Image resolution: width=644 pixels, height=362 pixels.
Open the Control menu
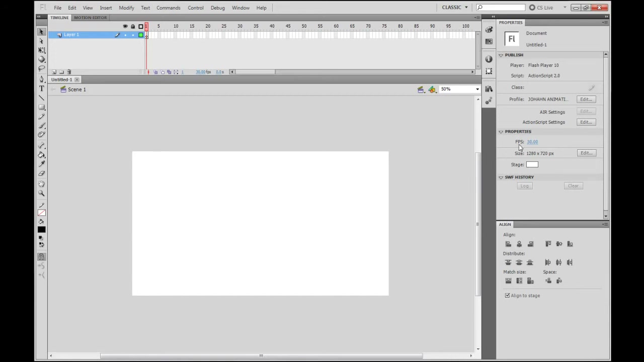tap(196, 8)
